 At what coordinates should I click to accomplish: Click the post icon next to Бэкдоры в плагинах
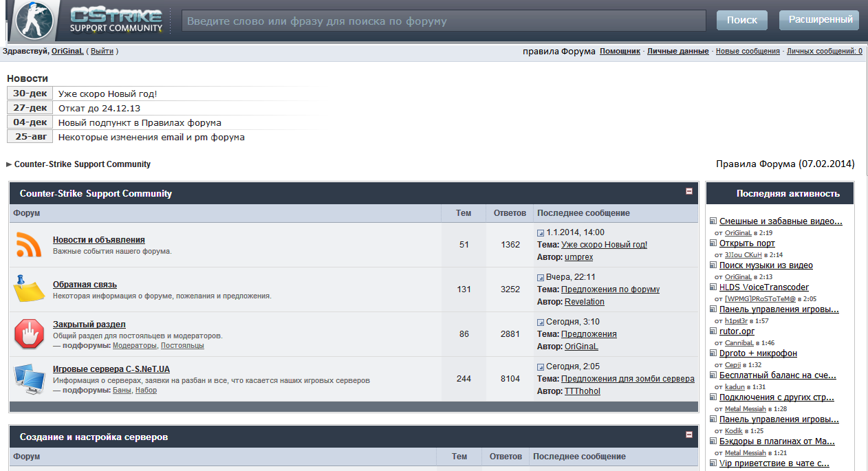pos(713,441)
